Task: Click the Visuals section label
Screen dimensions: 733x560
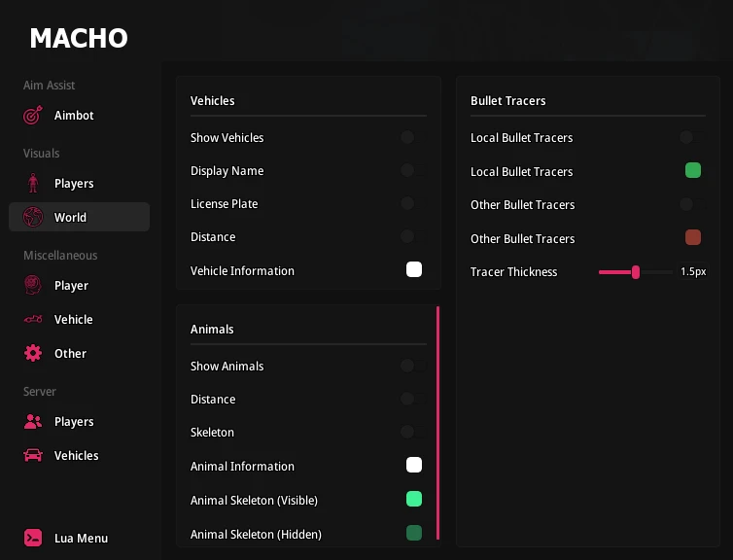Action: [41, 154]
